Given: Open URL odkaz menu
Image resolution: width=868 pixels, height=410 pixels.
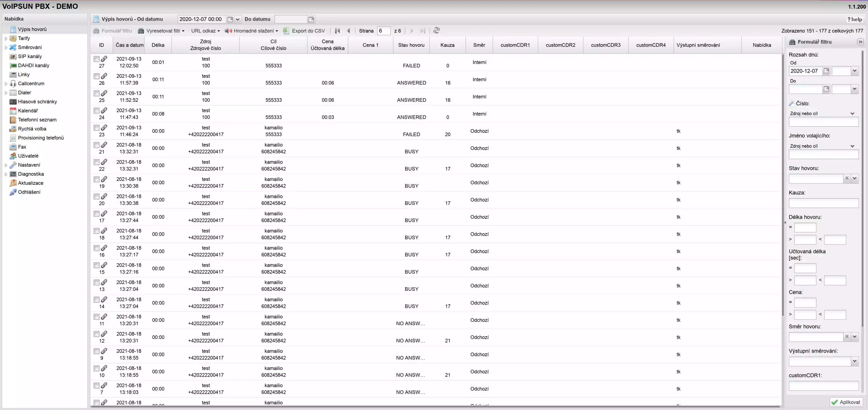Looking at the screenshot, I should coord(205,31).
